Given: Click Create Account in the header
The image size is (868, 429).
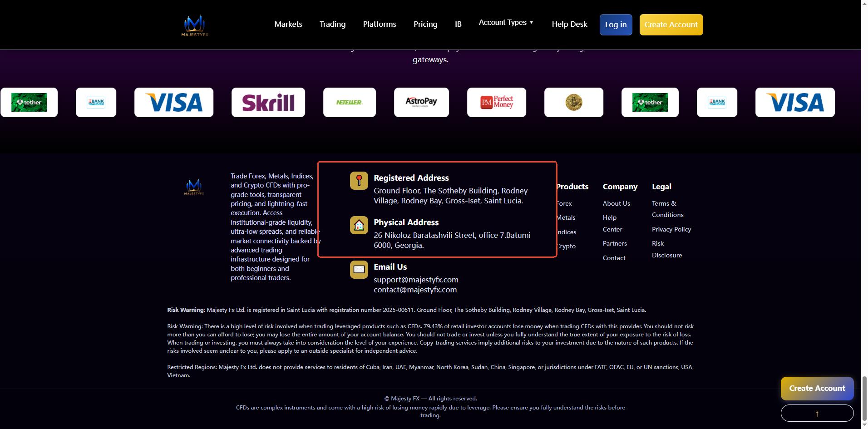Looking at the screenshot, I should 671,25.
